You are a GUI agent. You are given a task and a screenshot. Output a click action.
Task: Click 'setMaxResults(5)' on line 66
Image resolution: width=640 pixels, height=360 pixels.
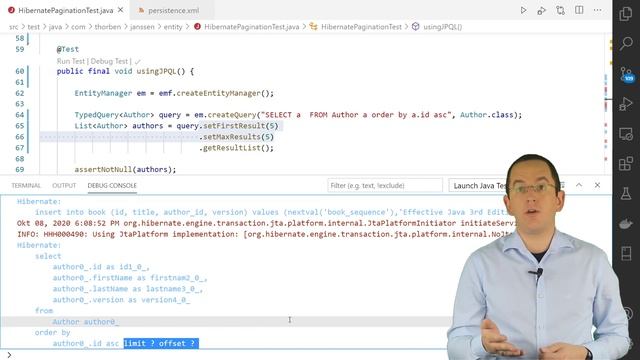click(238, 137)
